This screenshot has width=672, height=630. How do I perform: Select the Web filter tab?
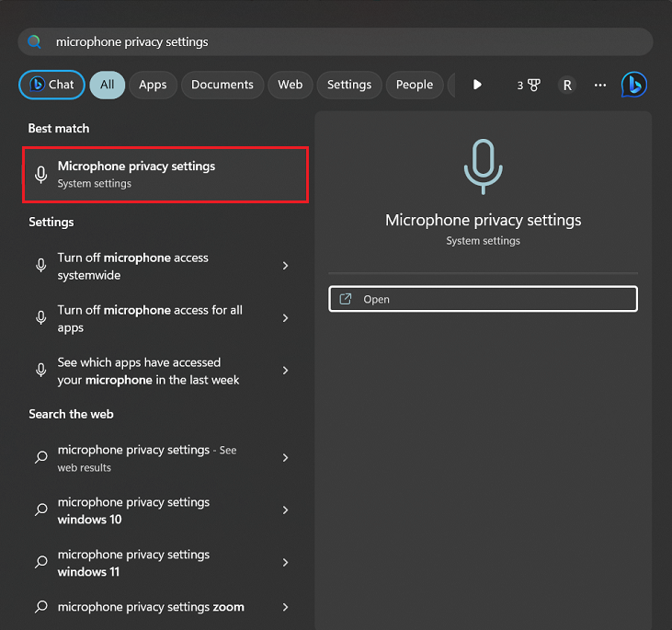coord(290,85)
